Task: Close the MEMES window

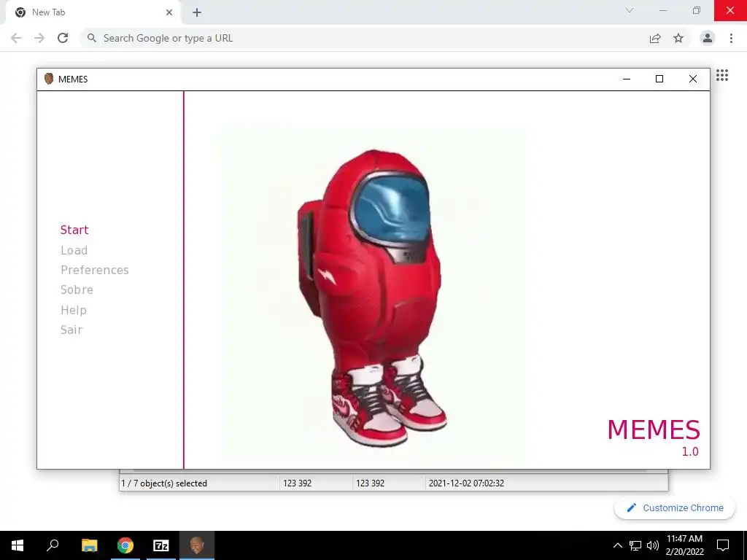Action: point(693,79)
